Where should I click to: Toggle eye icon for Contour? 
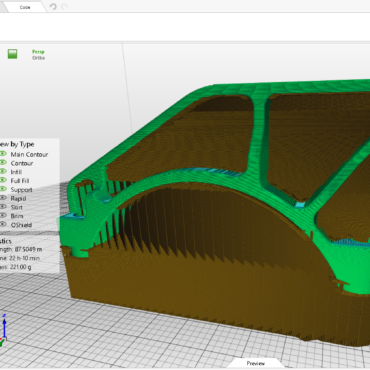(x=3, y=162)
